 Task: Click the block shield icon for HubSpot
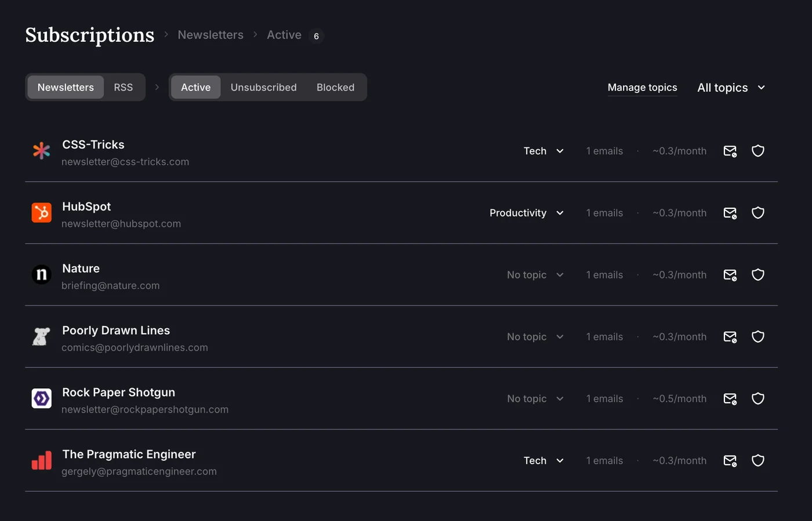(758, 213)
